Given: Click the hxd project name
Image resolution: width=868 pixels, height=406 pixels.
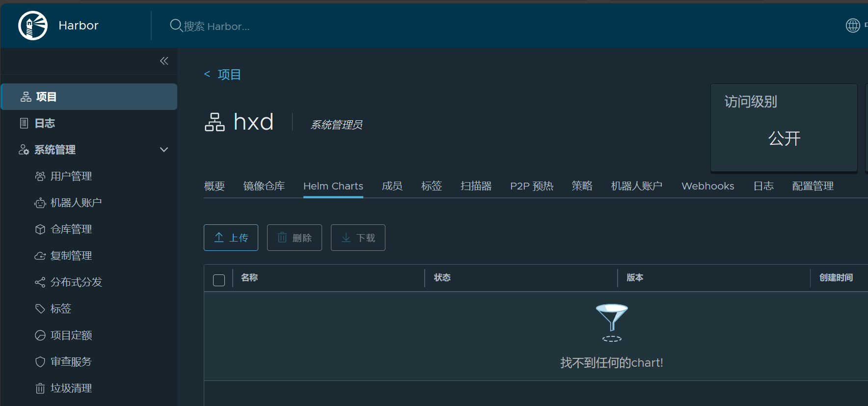Looking at the screenshot, I should click(x=253, y=122).
